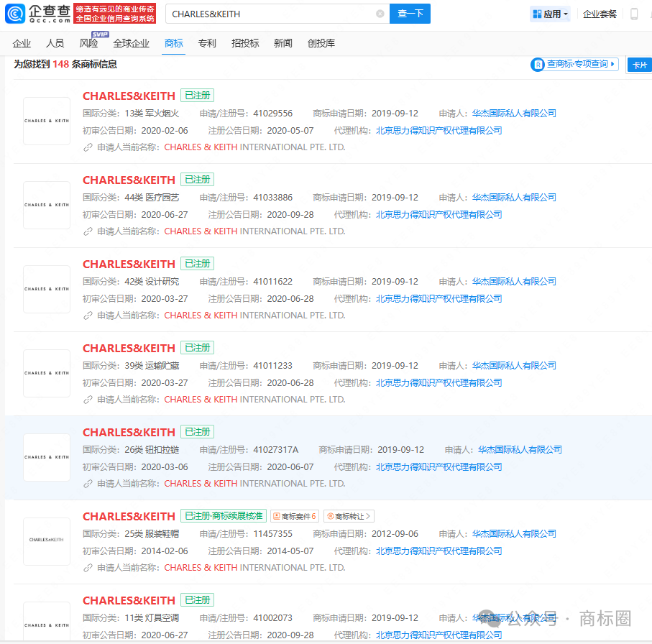The image size is (652, 644).
Task: Open CHARLES&KEITH title of 25类 服装鞋帽 record
Action: coord(129,516)
